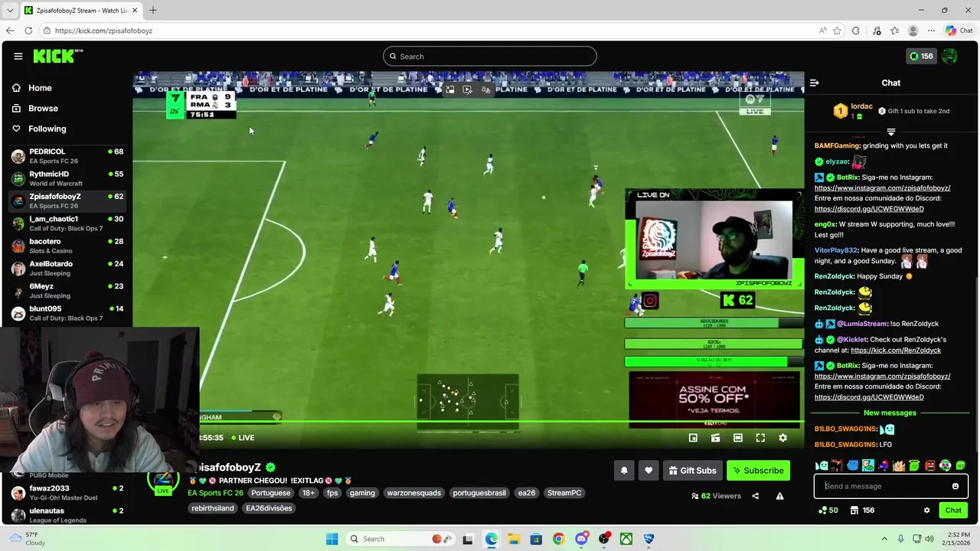
Task: Jump to LIVE in the player
Action: (242, 438)
